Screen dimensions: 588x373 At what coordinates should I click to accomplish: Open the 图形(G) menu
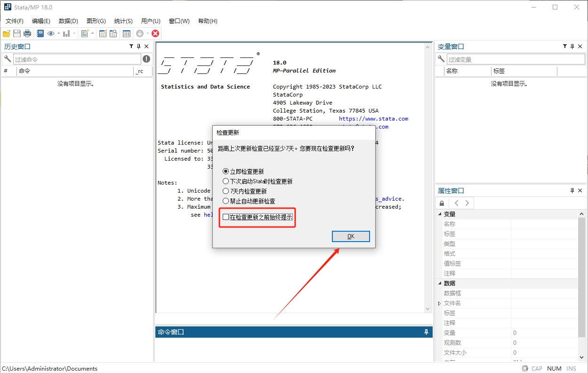[x=96, y=21]
